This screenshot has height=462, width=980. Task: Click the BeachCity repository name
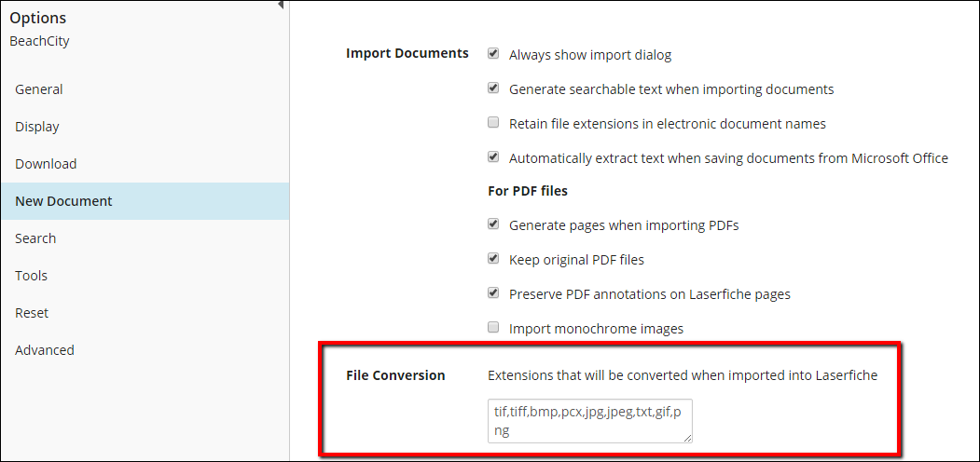(39, 42)
